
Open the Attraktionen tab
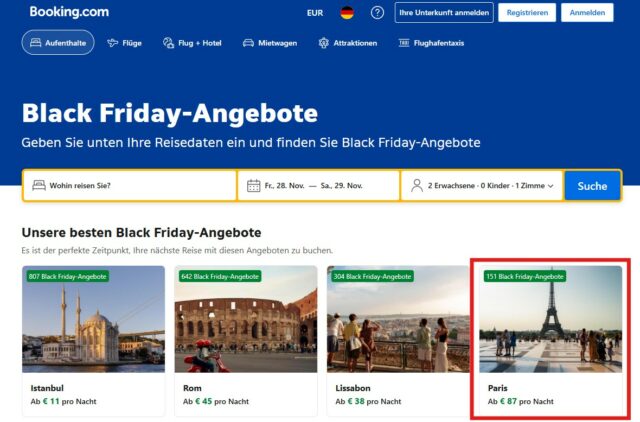(x=348, y=43)
